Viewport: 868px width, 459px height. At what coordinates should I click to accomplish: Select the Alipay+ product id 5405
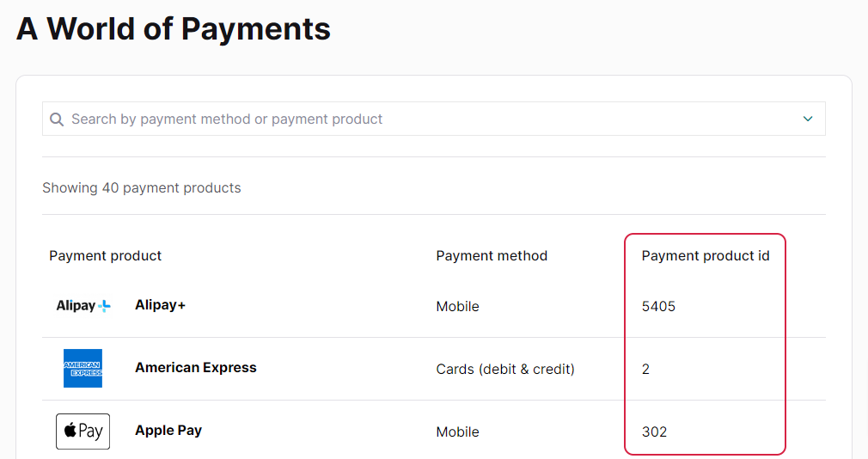pos(658,306)
